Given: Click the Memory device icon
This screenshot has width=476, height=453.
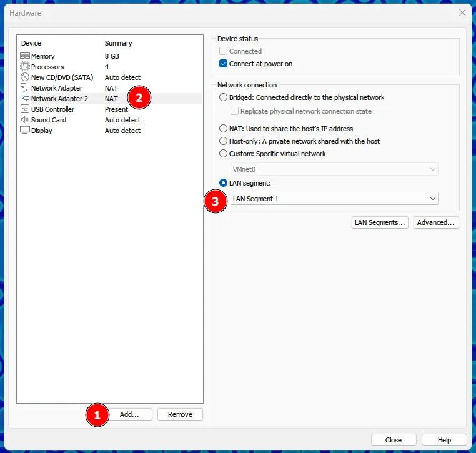Looking at the screenshot, I should (x=25, y=56).
